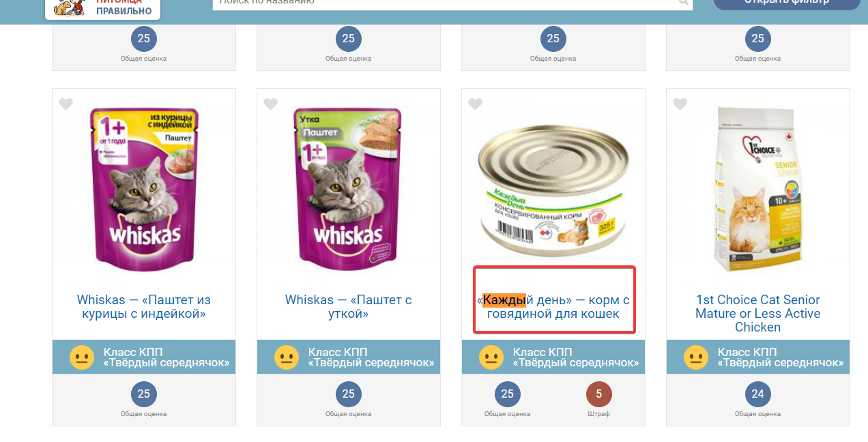Click neutral face icon under «Каждый день» card
The height and width of the screenshot is (442, 868).
click(491, 357)
